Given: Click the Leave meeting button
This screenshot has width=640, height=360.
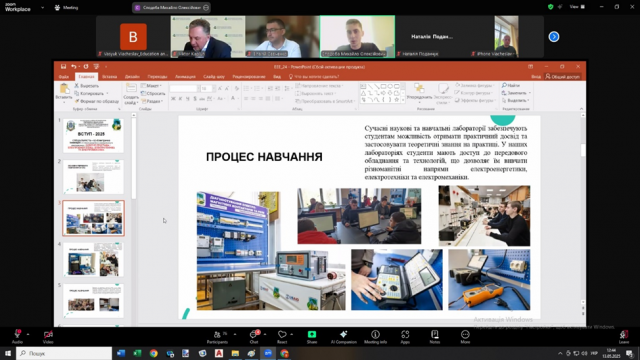Looking at the screenshot, I should [624, 337].
